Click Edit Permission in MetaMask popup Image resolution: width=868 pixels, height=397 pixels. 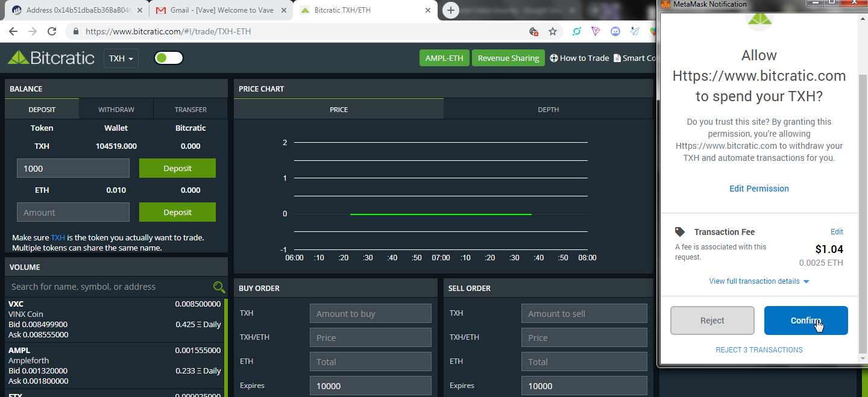coord(759,189)
